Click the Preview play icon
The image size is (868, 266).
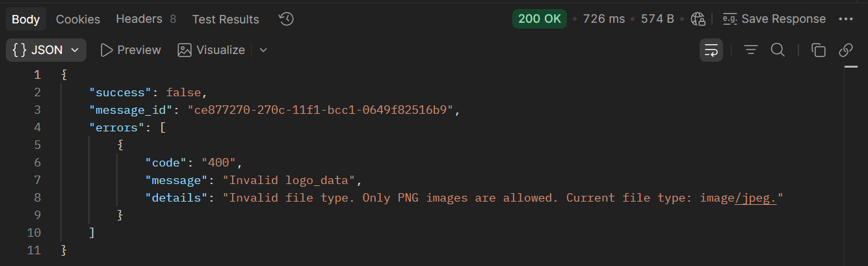(107, 50)
